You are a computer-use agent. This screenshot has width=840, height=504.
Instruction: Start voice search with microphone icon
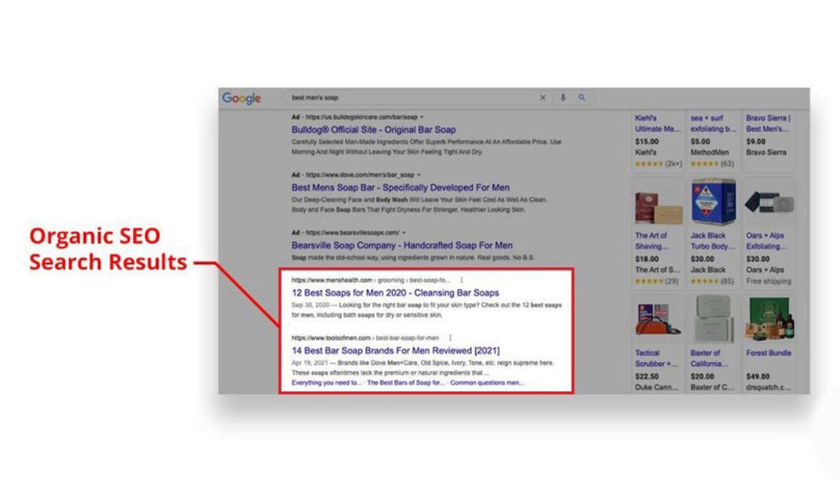(563, 97)
